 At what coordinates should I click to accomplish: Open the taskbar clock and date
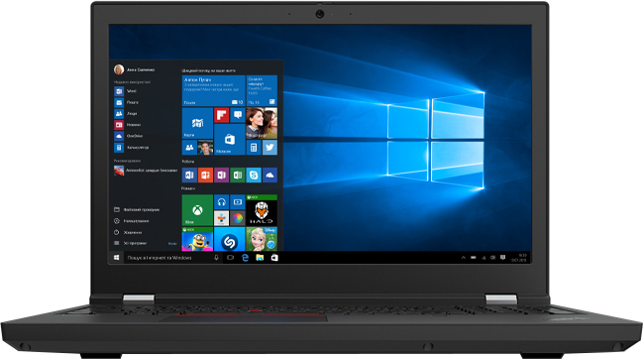click(519, 258)
